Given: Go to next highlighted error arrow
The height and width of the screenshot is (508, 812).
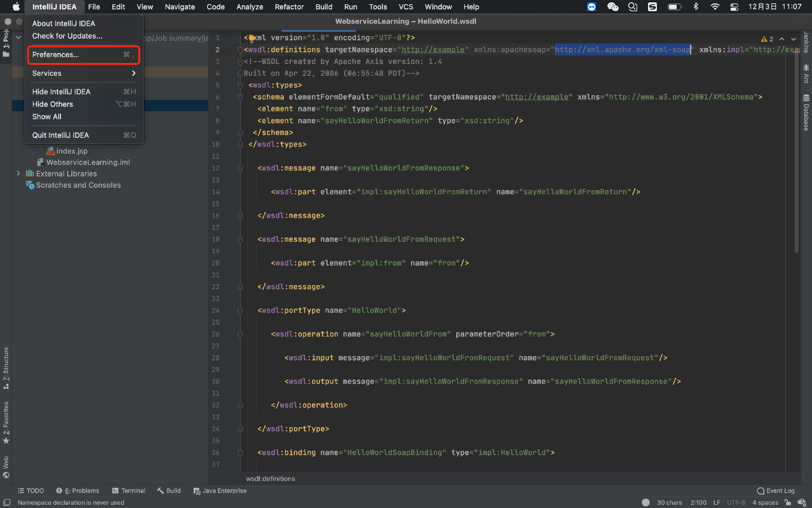Looking at the screenshot, I should coord(794,39).
